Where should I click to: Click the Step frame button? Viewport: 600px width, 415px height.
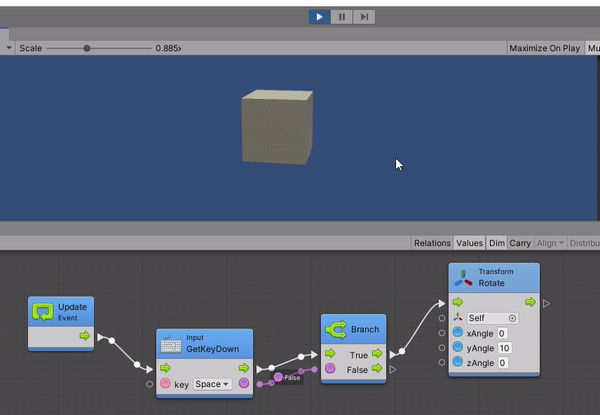pyautogui.click(x=365, y=16)
